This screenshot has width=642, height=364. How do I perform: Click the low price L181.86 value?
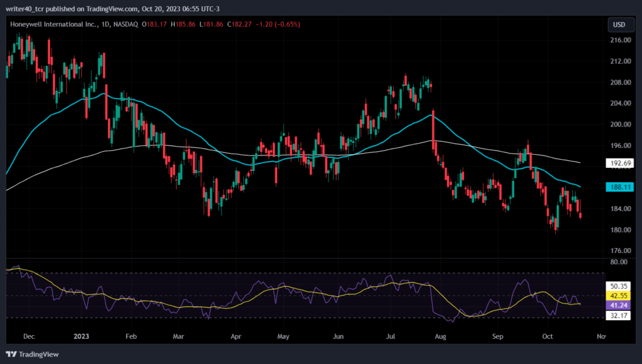(x=211, y=24)
